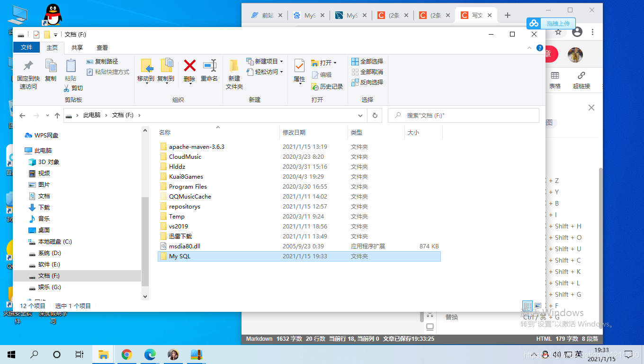Image resolution: width=644 pixels, height=364 pixels.
Task: Click the Refresh button by address bar
Action: coord(375,115)
